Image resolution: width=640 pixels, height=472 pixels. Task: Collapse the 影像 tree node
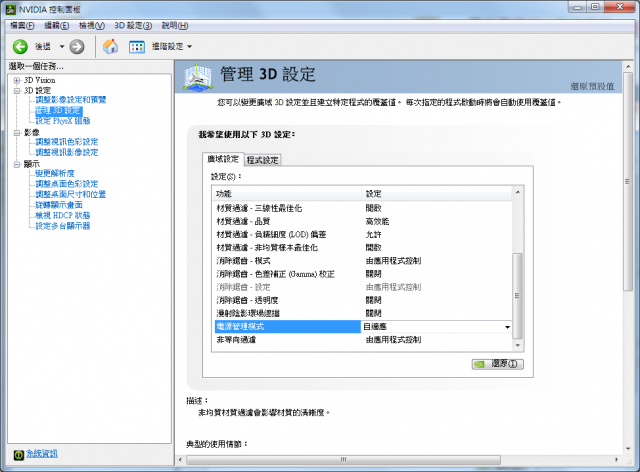(x=17, y=133)
